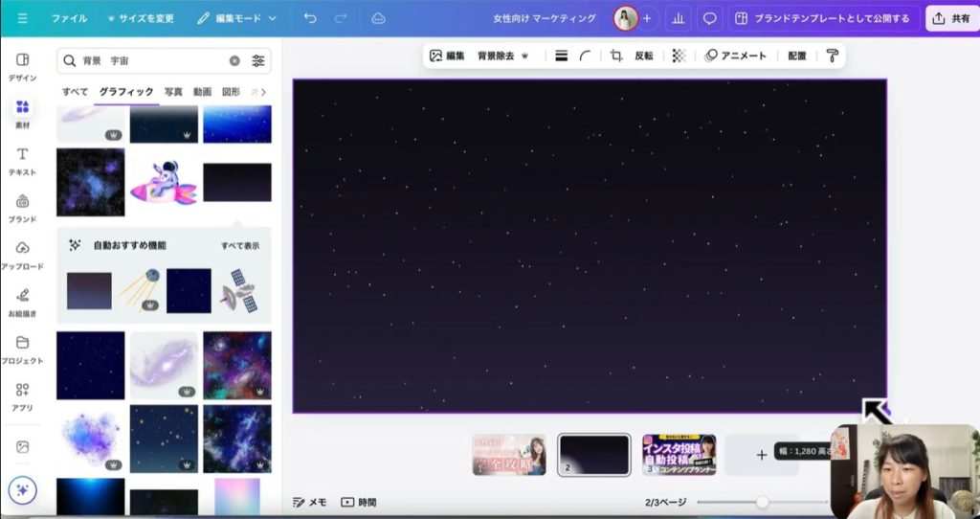This screenshot has height=519, width=980.
Task: Open the analytics bar chart icon
Action: pyautogui.click(x=679, y=18)
